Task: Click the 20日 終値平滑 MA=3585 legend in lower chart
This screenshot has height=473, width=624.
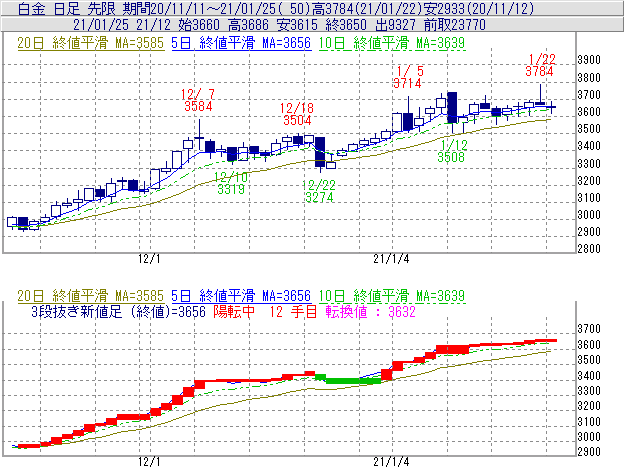Action: pyautogui.click(x=90, y=296)
